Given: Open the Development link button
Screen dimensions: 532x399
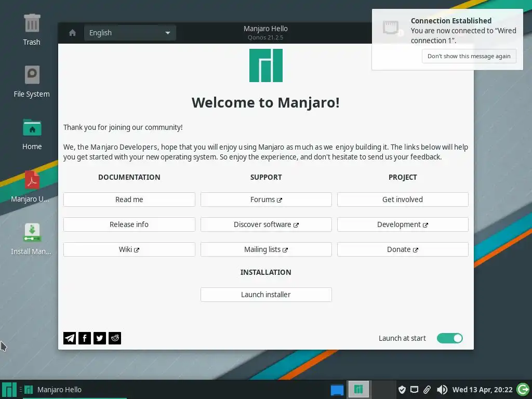Looking at the screenshot, I should coord(403,224).
